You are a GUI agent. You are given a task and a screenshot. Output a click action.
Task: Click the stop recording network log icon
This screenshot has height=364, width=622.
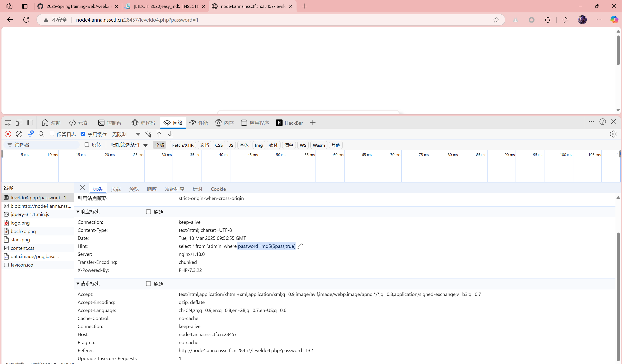coord(8,134)
